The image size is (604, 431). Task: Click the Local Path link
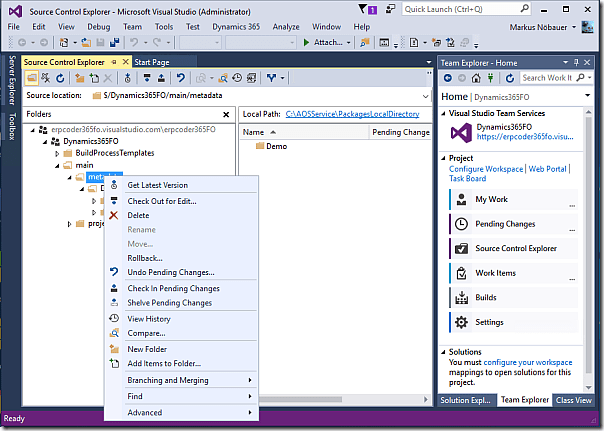click(352, 114)
